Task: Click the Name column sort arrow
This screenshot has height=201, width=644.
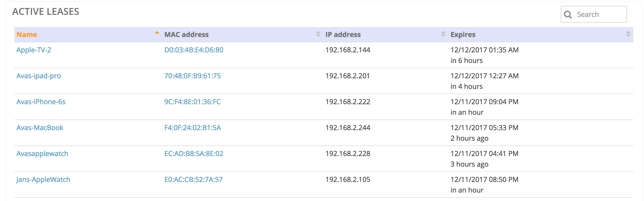Action: (157, 33)
